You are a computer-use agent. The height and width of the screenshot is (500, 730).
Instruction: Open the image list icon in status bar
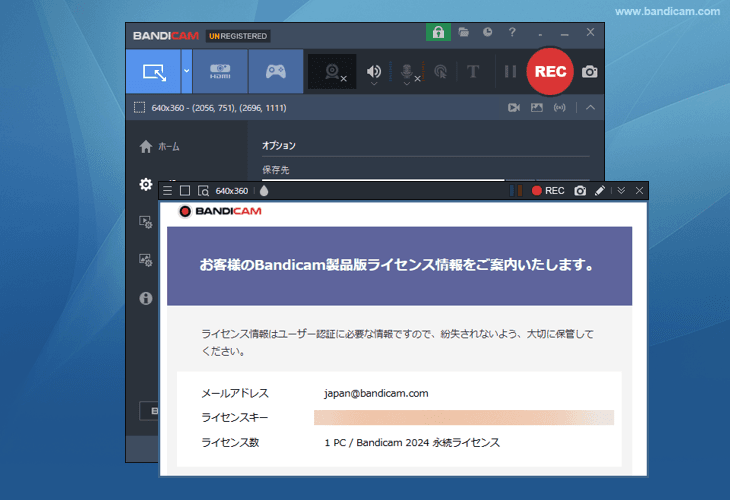537,108
